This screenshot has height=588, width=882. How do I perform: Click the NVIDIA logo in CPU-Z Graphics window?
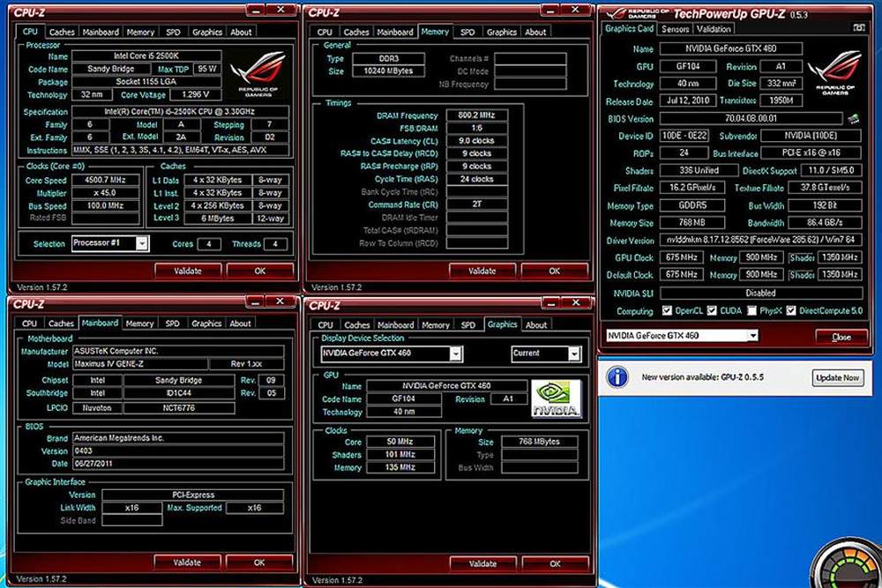(555, 399)
